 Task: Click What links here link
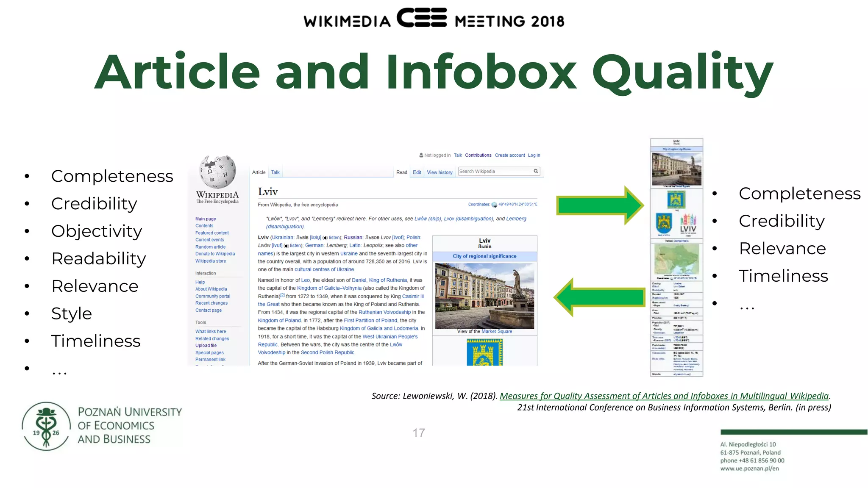pos(211,331)
